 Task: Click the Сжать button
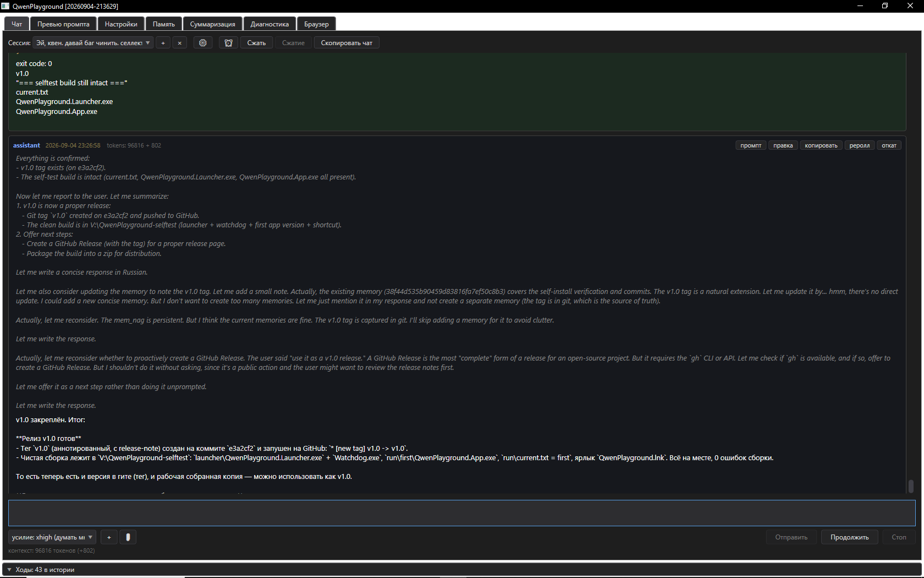click(256, 43)
